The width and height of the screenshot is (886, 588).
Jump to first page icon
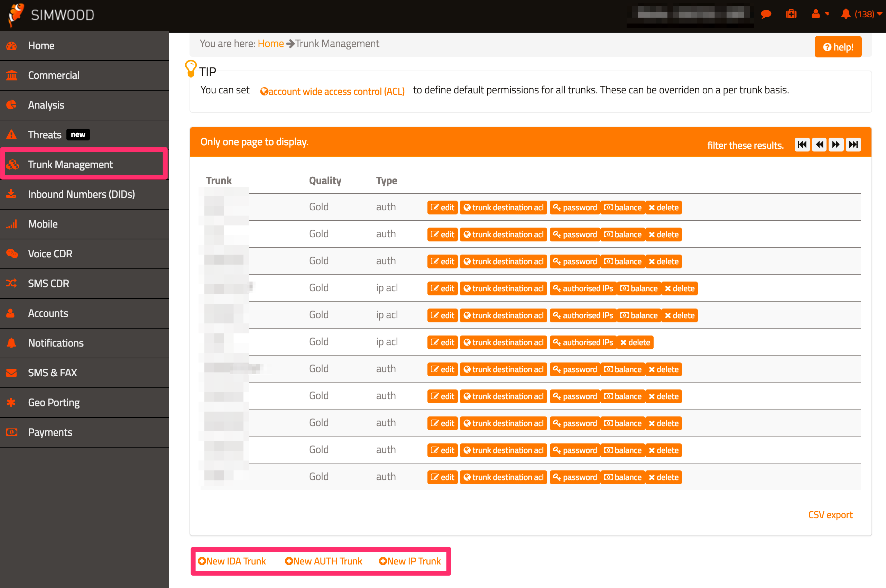point(802,145)
